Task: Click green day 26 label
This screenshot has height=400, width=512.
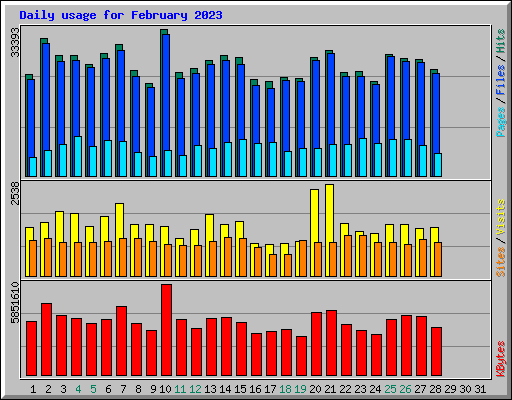Action: coord(405,389)
